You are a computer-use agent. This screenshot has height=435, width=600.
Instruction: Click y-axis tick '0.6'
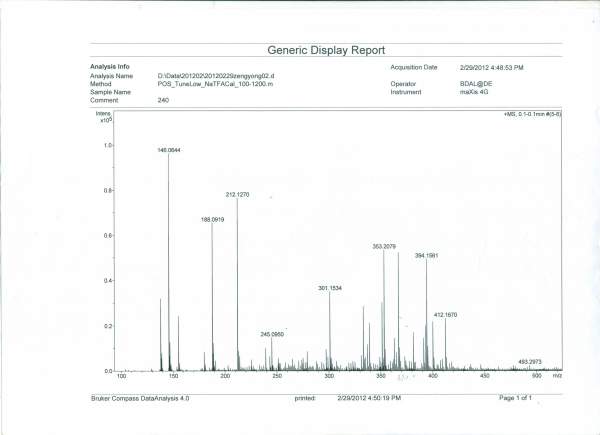(x=108, y=236)
